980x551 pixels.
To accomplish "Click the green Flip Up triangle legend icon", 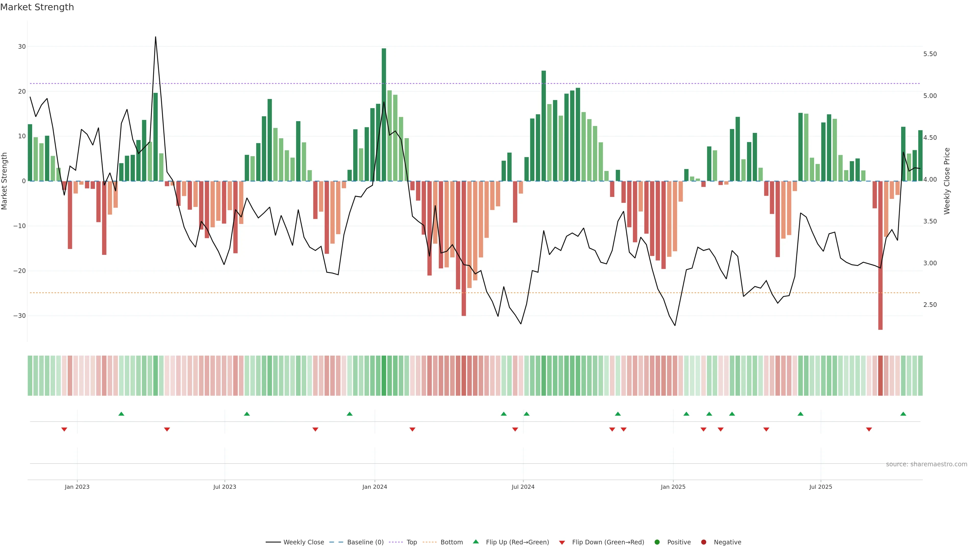I will pyautogui.click(x=475, y=542).
